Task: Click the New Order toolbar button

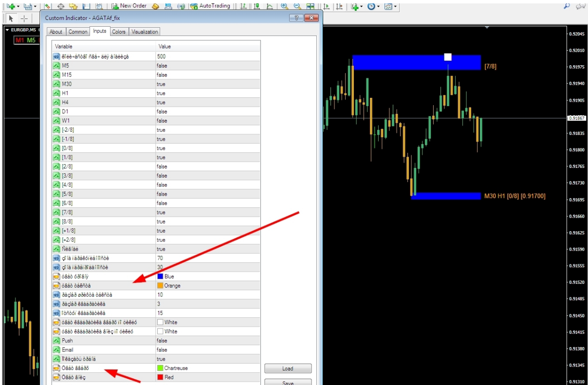Action: (x=129, y=6)
